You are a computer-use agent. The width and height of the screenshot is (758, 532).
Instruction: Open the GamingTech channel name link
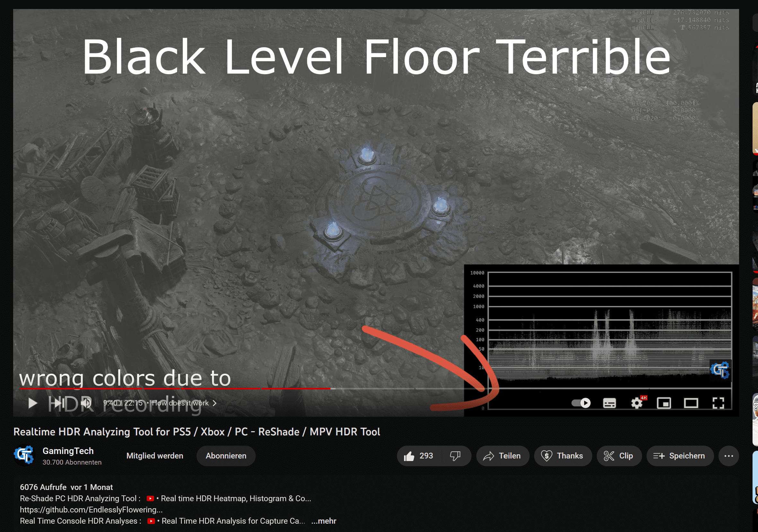point(68,451)
